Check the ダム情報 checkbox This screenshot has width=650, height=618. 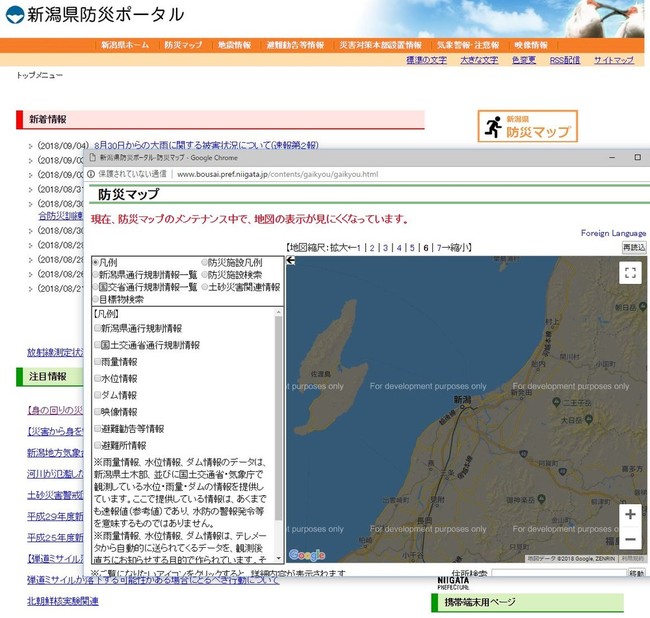tap(97, 395)
